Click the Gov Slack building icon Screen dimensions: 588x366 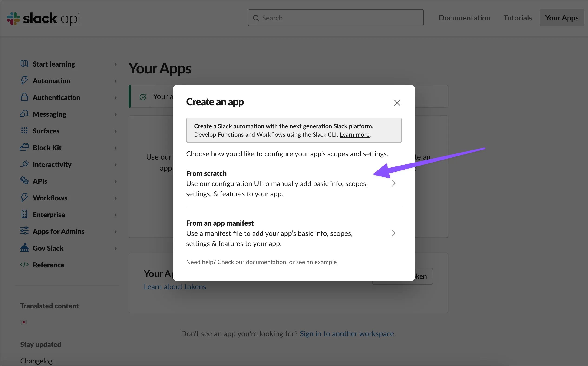24,248
